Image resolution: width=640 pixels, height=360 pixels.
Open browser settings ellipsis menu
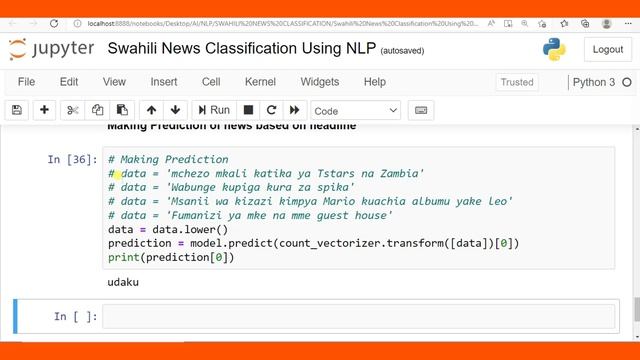pyautogui.click(x=628, y=24)
